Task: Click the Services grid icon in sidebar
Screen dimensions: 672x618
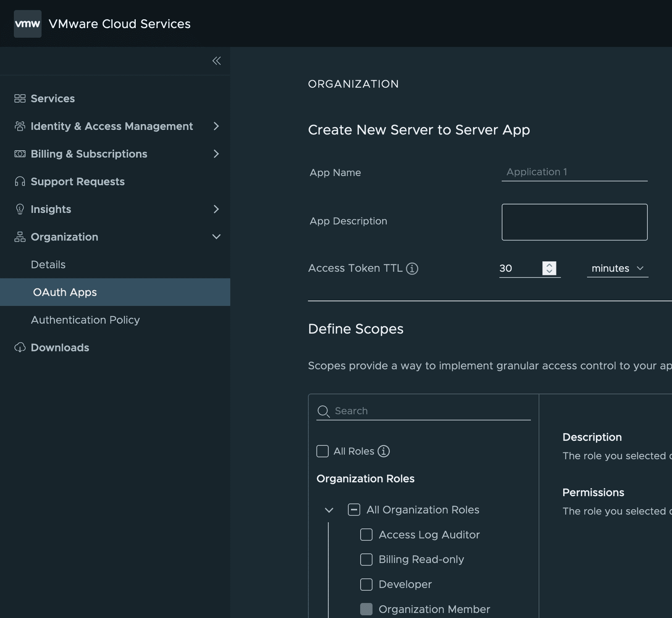Action: 20,98
